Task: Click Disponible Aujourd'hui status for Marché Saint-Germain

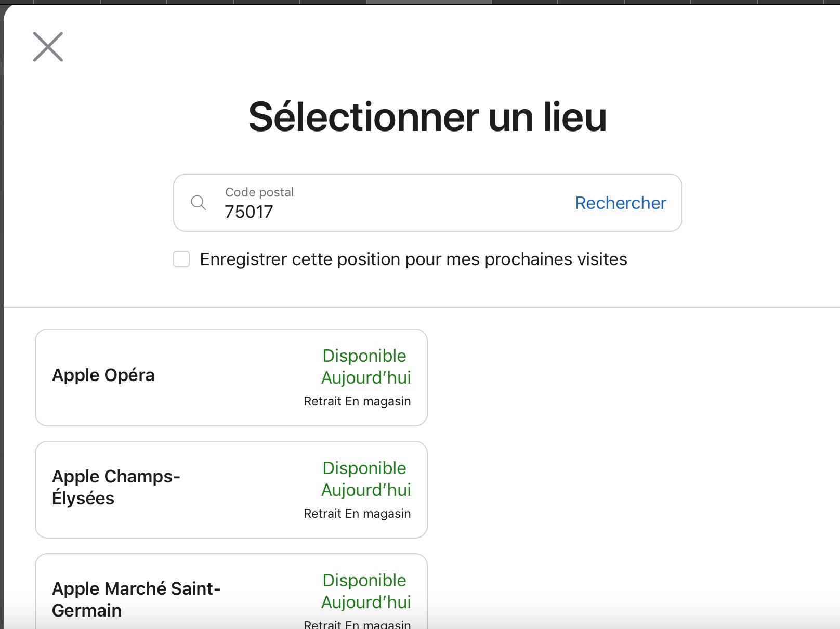Action: (x=366, y=591)
